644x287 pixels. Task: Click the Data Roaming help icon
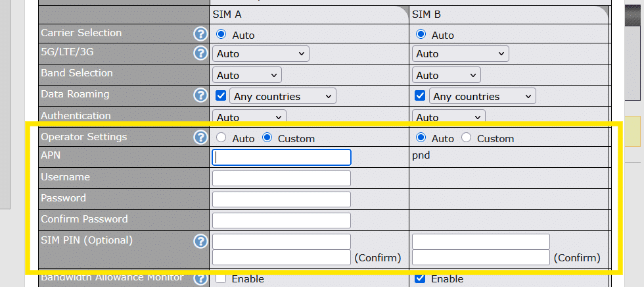pyautogui.click(x=200, y=95)
